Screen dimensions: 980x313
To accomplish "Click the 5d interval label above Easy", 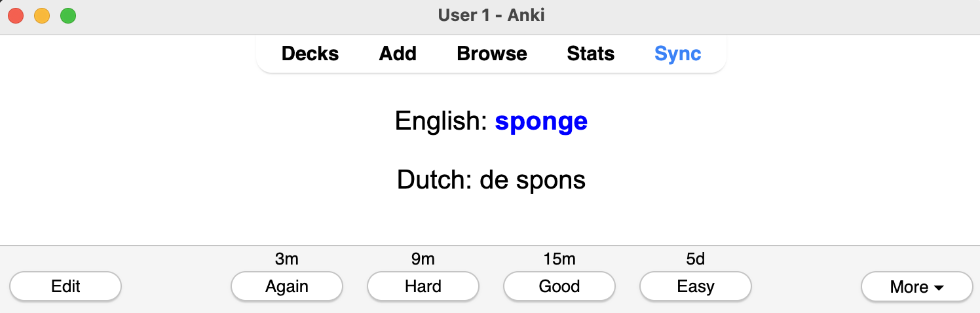I will coord(696,259).
